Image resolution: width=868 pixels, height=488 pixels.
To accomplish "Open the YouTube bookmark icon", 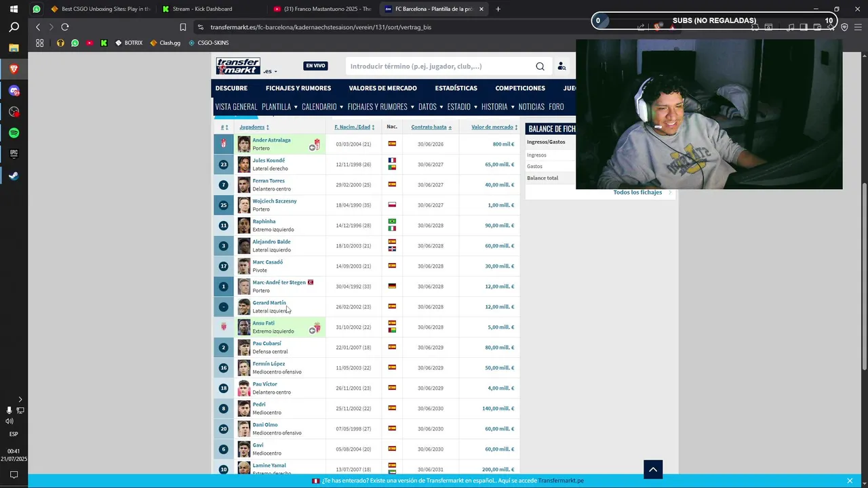I will (90, 43).
